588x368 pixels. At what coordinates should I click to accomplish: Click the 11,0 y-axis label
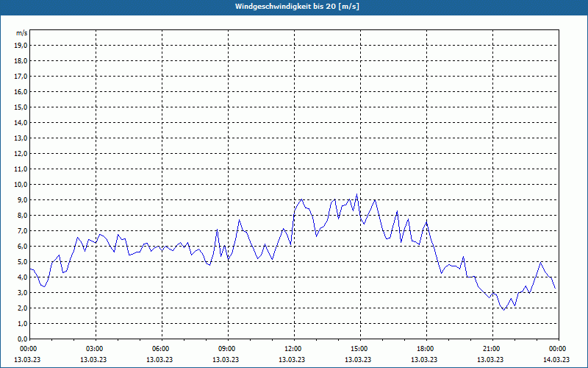point(21,169)
